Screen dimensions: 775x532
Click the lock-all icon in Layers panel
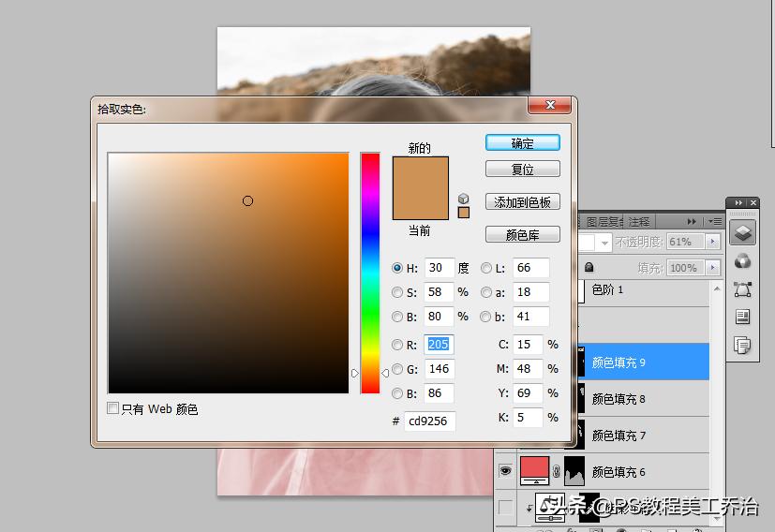coord(589,267)
